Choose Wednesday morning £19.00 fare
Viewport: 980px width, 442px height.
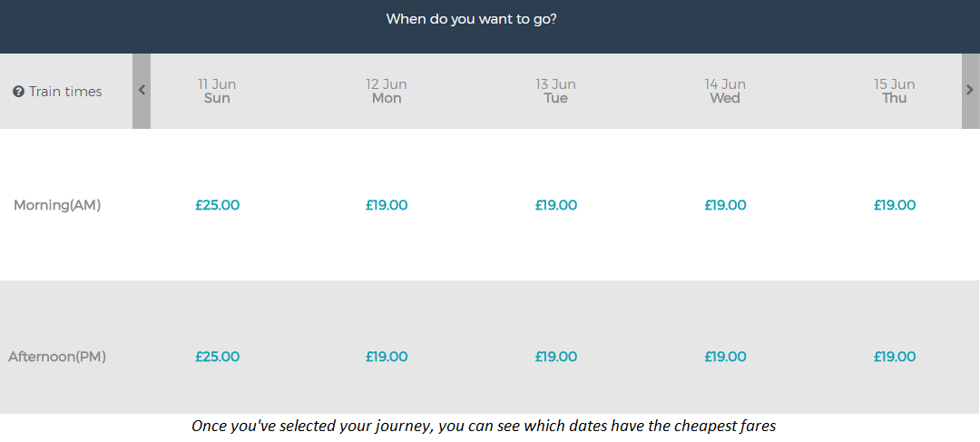(x=725, y=205)
